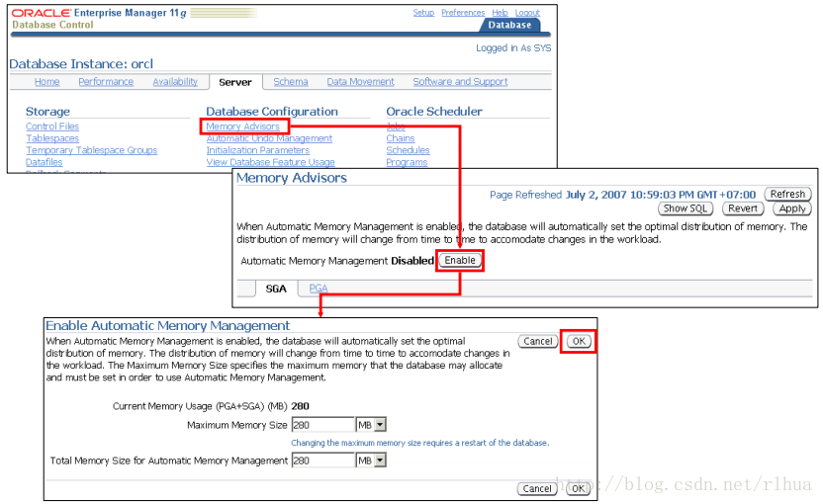Screen dimensions: 823x504
Task: Click the Maximum Memory Size input field
Action: (323, 425)
